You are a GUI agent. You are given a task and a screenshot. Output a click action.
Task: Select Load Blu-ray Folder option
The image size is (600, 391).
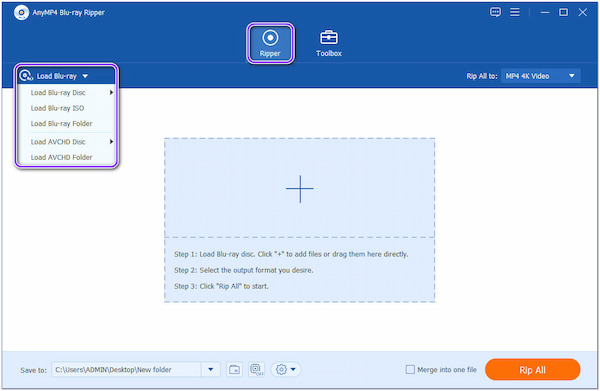(x=62, y=124)
